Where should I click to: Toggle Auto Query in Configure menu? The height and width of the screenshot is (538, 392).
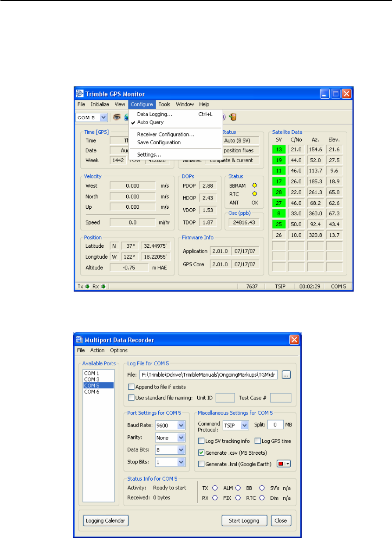(x=150, y=122)
